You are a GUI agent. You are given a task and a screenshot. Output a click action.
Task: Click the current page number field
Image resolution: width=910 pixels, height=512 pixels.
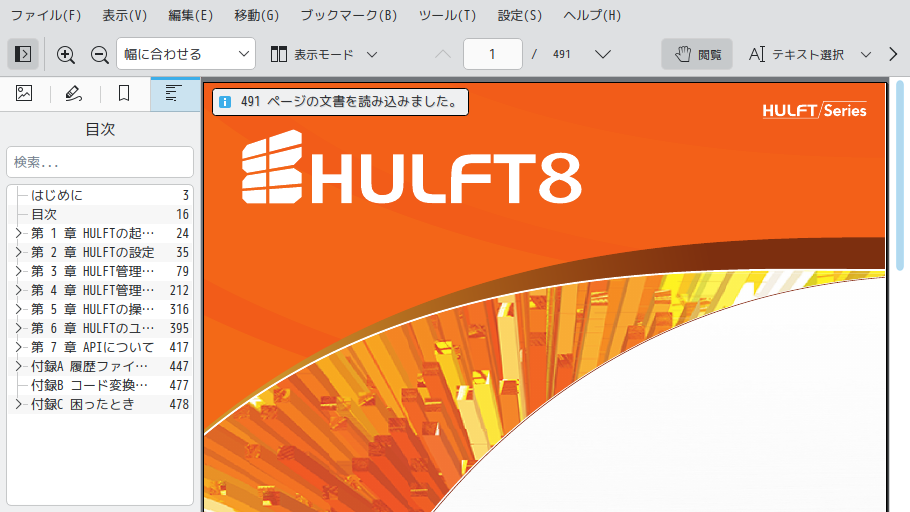(492, 54)
